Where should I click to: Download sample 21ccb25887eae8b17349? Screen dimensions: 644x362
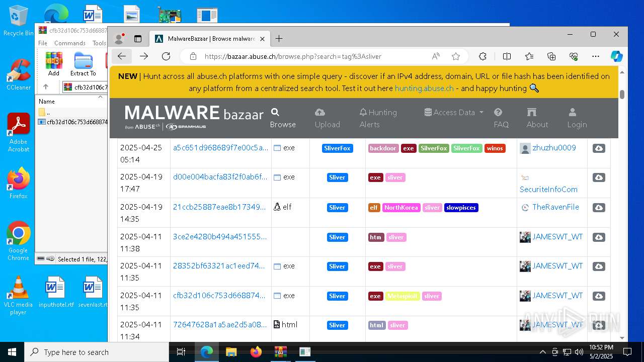tap(599, 207)
